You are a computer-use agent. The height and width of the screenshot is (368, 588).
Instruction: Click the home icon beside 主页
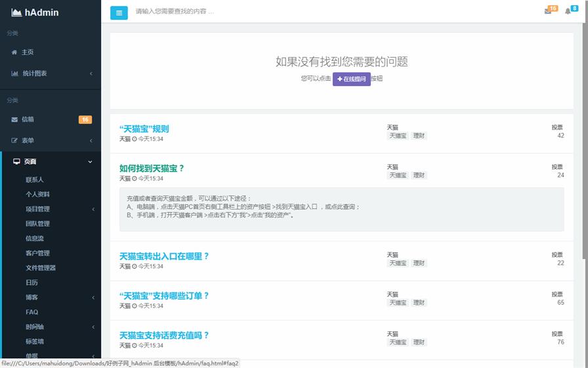coord(14,52)
